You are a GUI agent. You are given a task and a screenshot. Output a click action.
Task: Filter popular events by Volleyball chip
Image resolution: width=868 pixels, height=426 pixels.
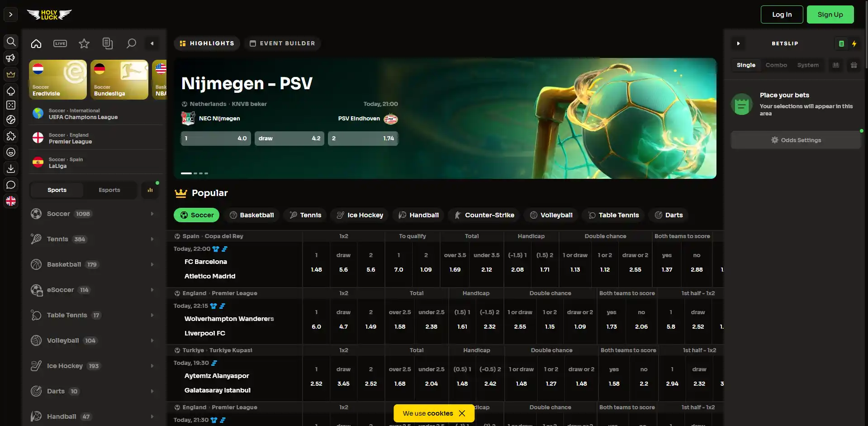(551, 215)
